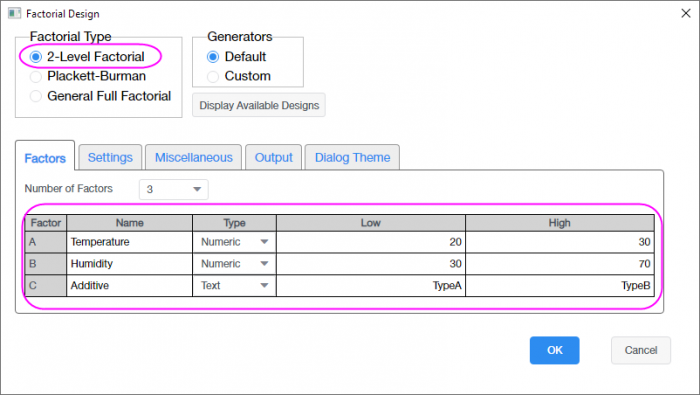Screen dimensions: 700x395
Task: Open Type dropdown for Humidity row
Action: (234, 264)
